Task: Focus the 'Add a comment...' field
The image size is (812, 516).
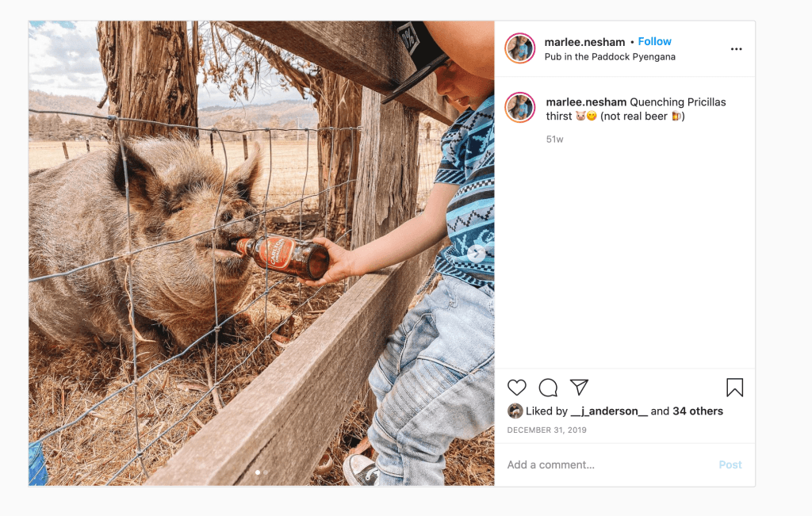Action: [x=603, y=464]
